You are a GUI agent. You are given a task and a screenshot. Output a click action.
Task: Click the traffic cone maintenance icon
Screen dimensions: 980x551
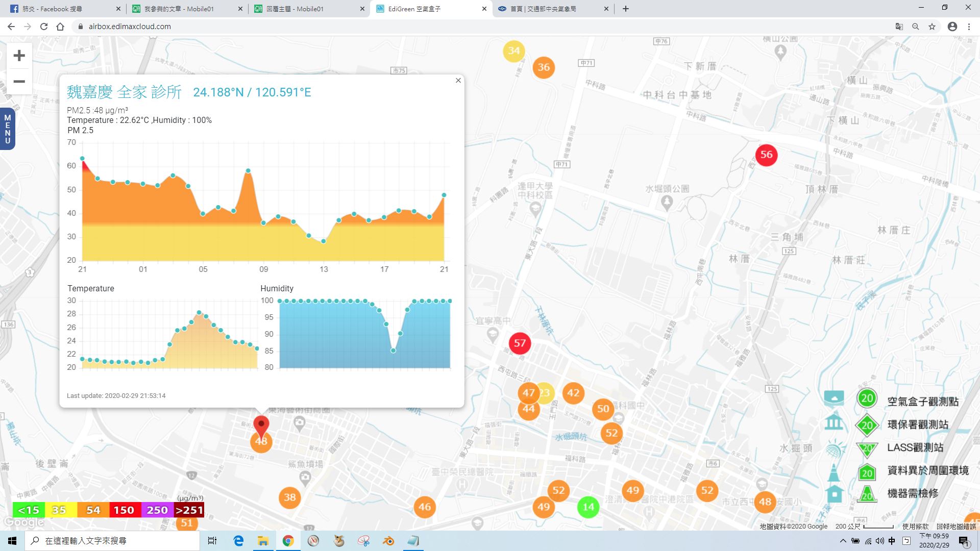834,472
